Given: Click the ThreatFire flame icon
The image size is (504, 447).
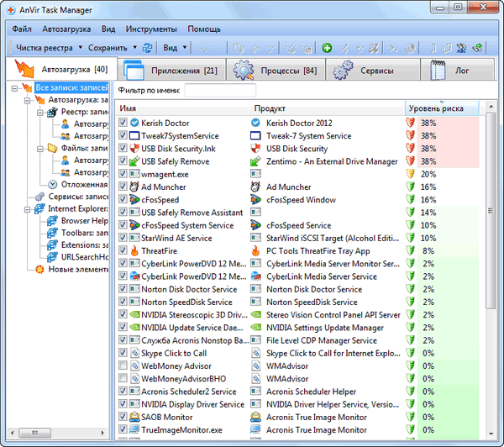Looking at the screenshot, I should coord(134,250).
